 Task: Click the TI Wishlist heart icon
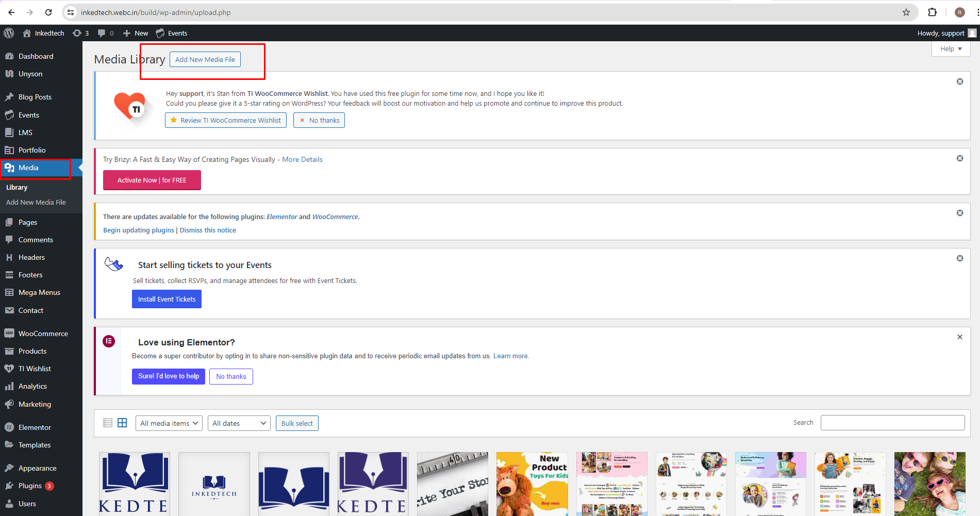pyautogui.click(x=9, y=369)
